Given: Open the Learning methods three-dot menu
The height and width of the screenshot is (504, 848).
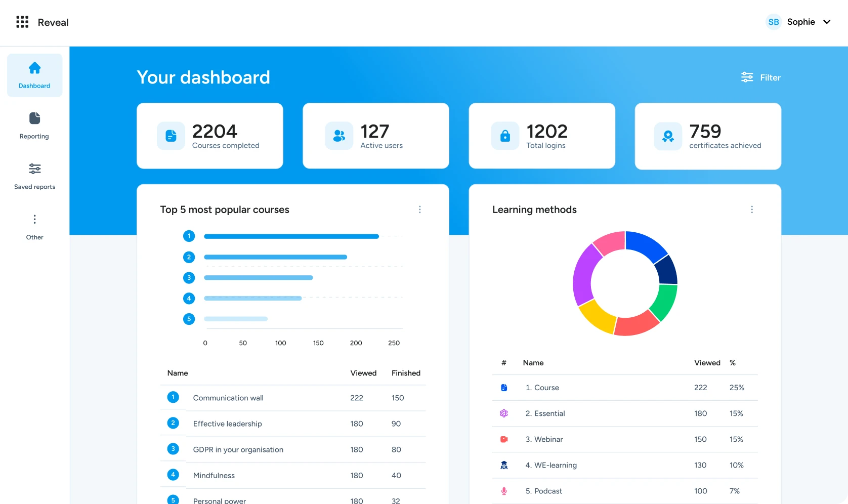Looking at the screenshot, I should [752, 209].
